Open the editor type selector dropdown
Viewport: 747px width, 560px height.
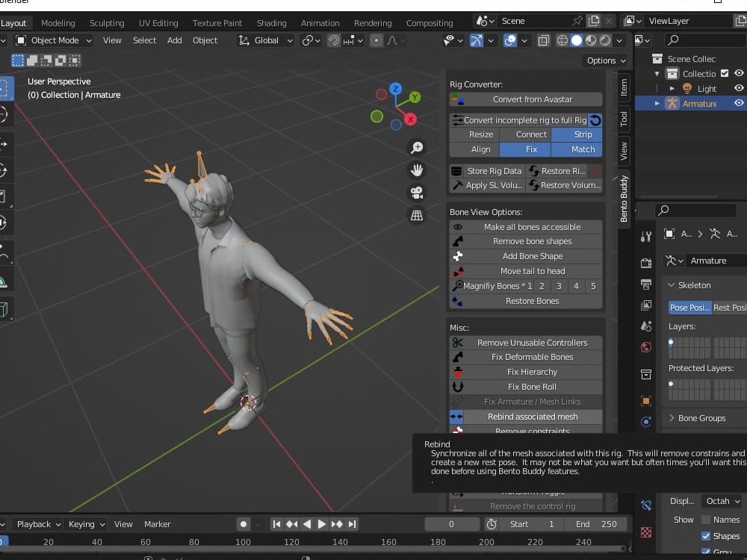[4, 40]
